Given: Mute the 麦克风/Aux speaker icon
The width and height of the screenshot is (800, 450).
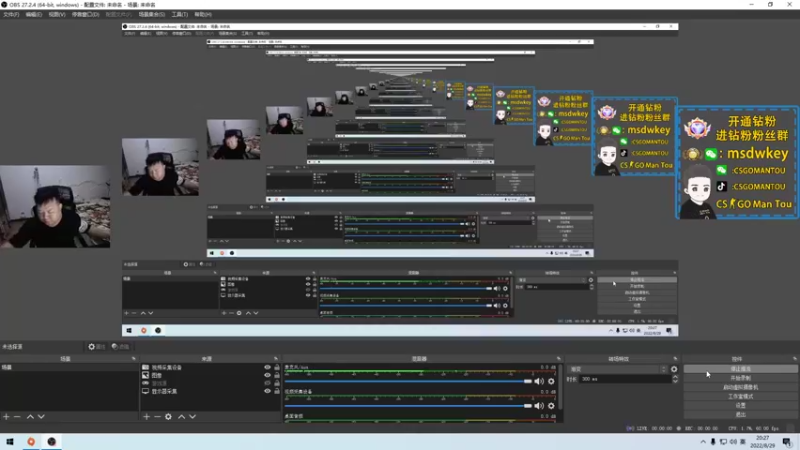Looking at the screenshot, I should pyautogui.click(x=539, y=381).
